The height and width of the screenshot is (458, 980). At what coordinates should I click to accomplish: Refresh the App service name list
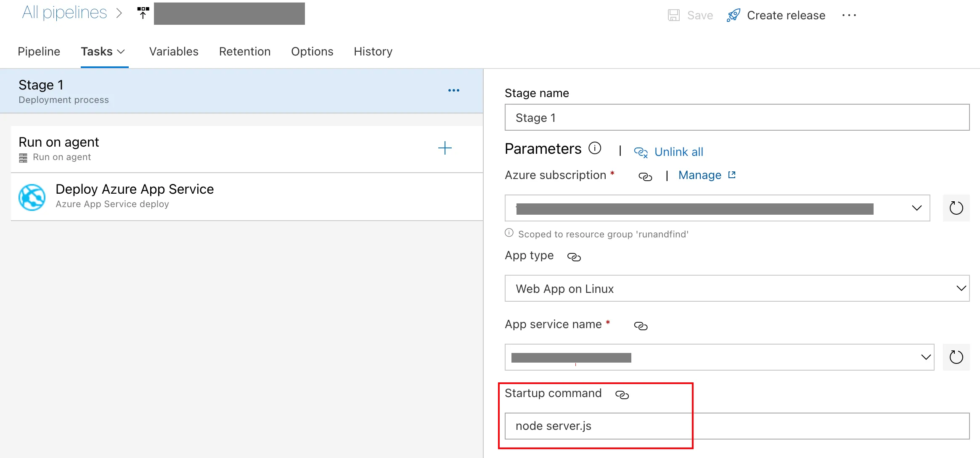pyautogui.click(x=956, y=358)
